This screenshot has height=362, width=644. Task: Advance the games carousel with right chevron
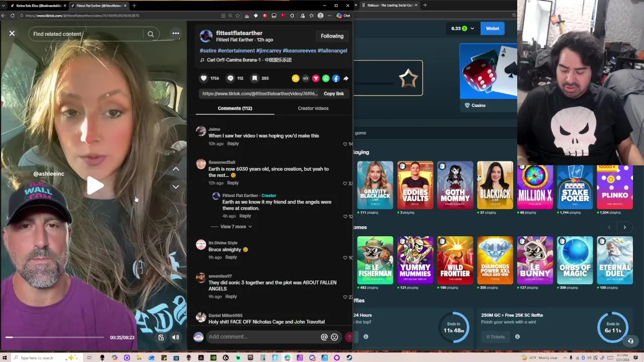pyautogui.click(x=624, y=227)
